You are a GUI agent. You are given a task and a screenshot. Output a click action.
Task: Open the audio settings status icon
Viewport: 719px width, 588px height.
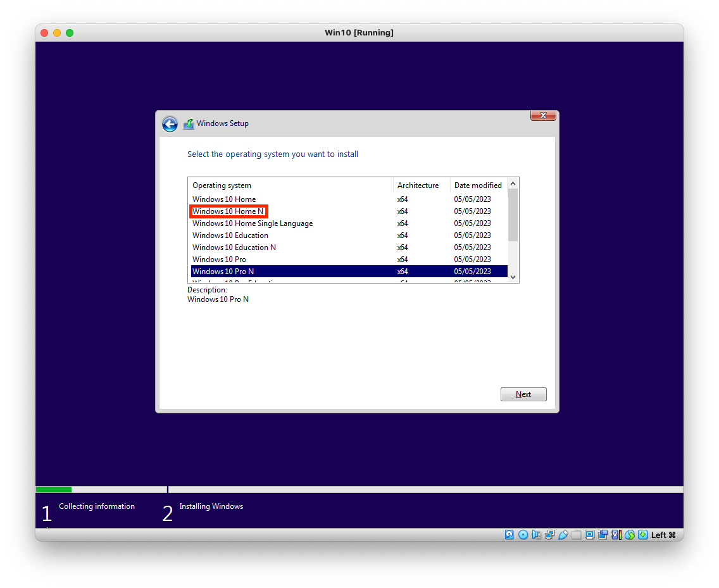point(536,535)
